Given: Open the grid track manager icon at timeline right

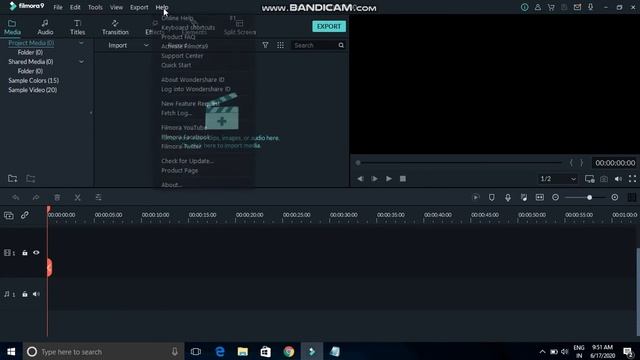Looking at the screenshot, I should (x=631, y=198).
